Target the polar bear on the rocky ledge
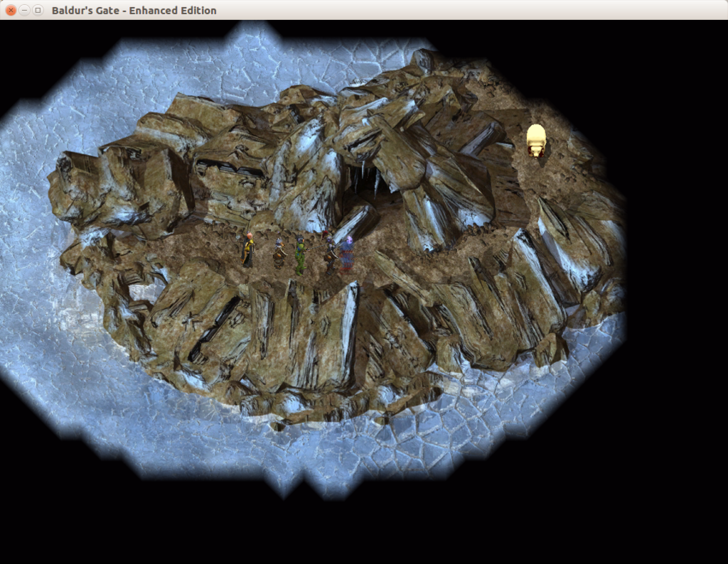Viewport: 728px width, 564px height. click(535, 139)
